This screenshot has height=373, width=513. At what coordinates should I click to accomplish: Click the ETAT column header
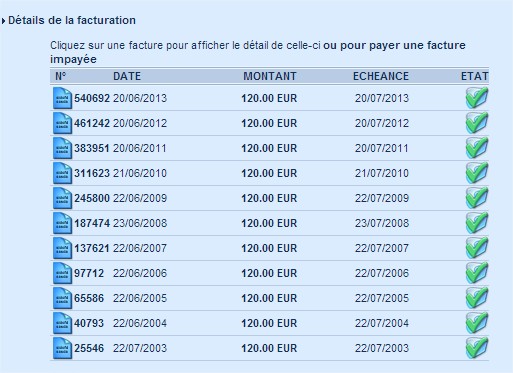[x=475, y=76]
